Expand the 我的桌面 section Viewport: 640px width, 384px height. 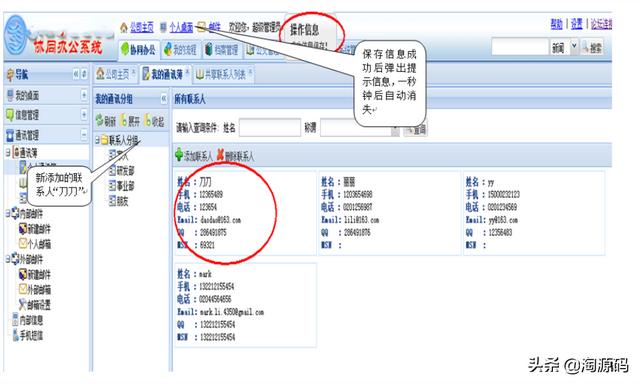click(84, 95)
